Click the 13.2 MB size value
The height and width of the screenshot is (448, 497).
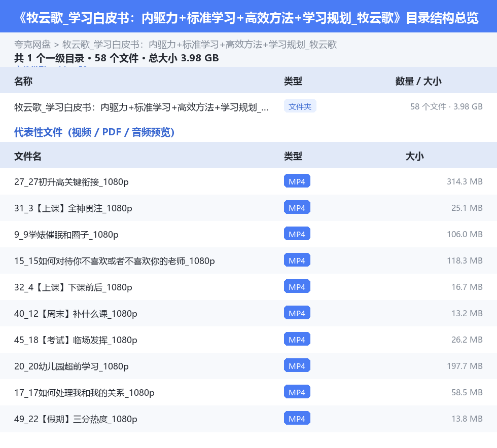pyautogui.click(x=467, y=313)
